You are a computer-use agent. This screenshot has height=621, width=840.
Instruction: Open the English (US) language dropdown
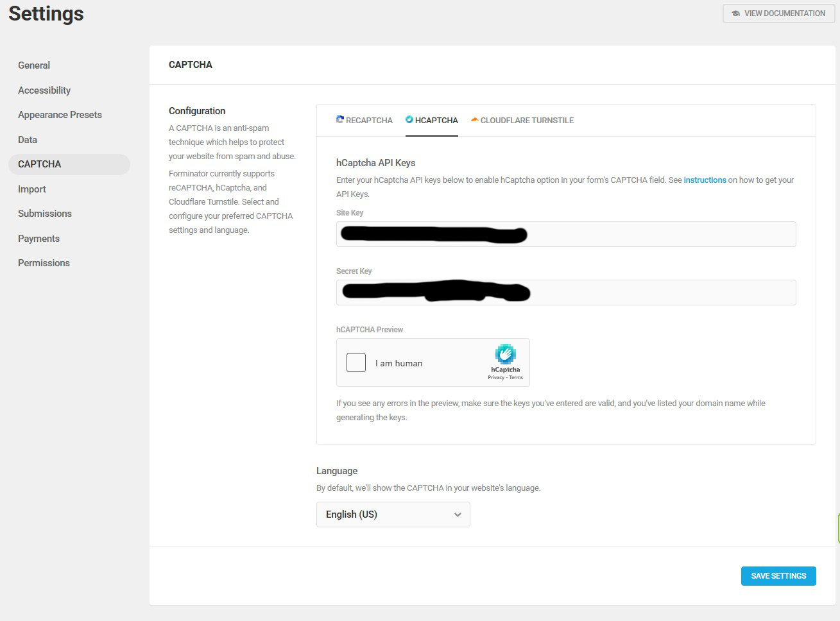tap(393, 515)
